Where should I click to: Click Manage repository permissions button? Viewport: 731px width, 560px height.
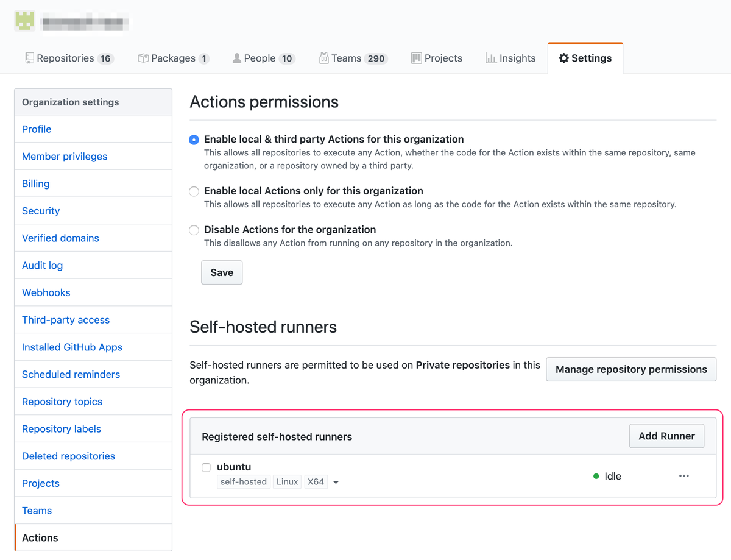[x=630, y=369]
